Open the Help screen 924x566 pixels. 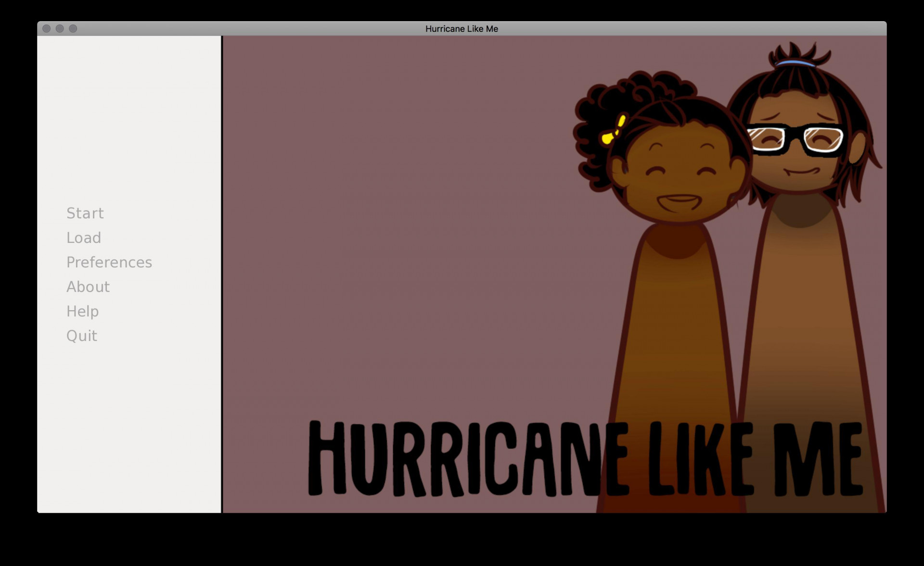[83, 311]
